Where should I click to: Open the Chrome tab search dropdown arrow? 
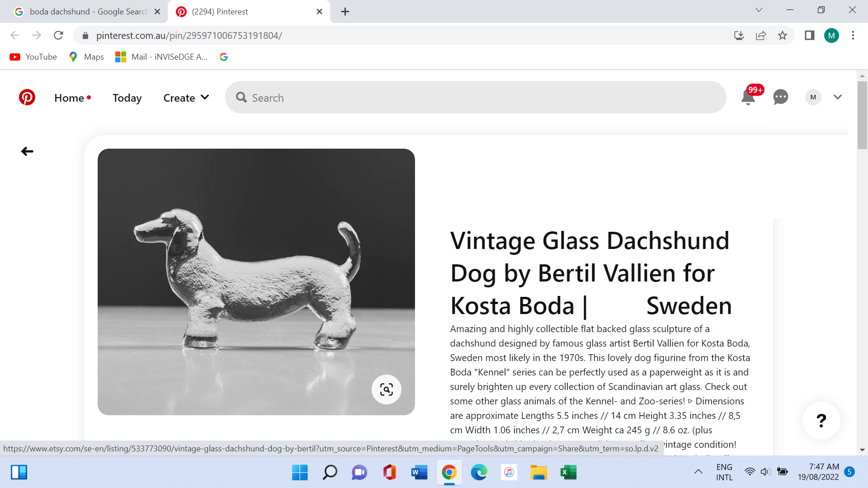pyautogui.click(x=759, y=10)
